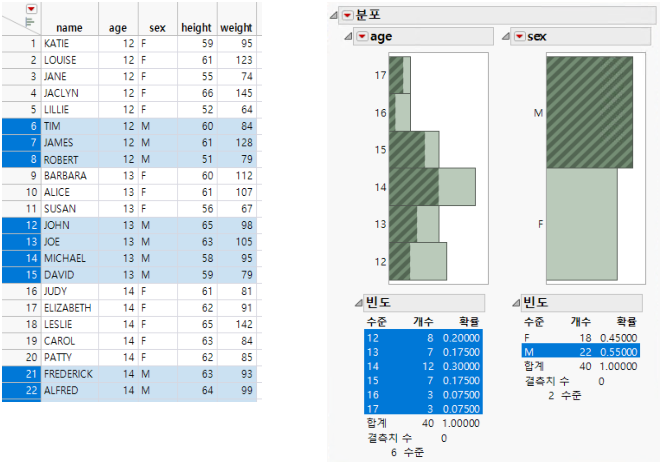Click the age 14 histogram bar
This screenshot has height=464, width=663.
click(x=432, y=187)
